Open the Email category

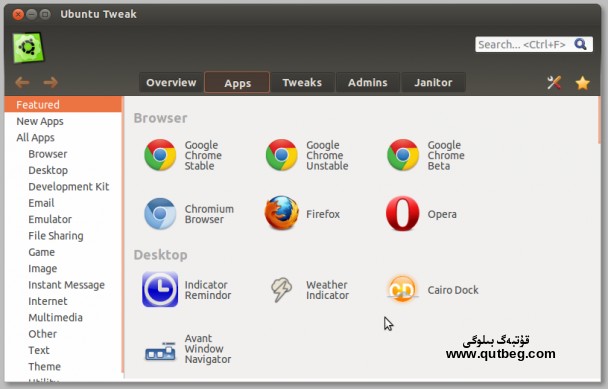pos(63,203)
